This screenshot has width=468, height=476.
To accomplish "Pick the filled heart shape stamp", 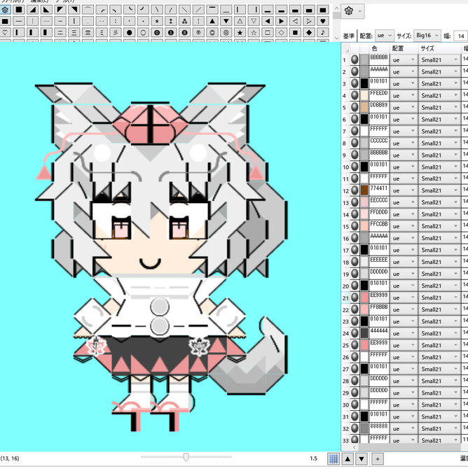I will 323,21.
